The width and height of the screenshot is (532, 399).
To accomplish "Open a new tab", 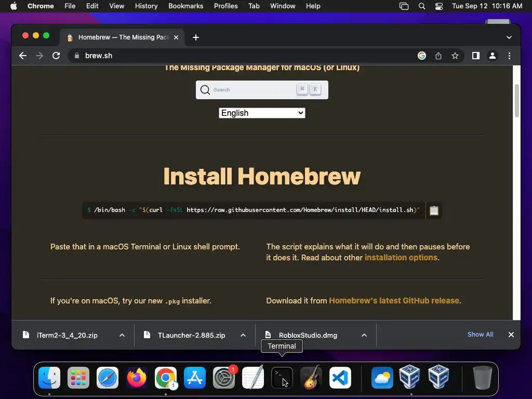I will click(x=196, y=37).
